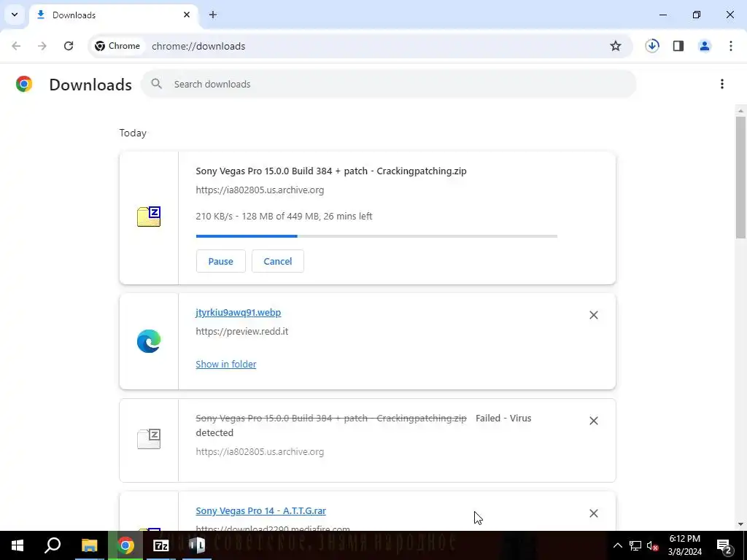Image resolution: width=747 pixels, height=560 pixels.
Task: Click greyed zip icon of the failed download
Action: [x=149, y=439]
